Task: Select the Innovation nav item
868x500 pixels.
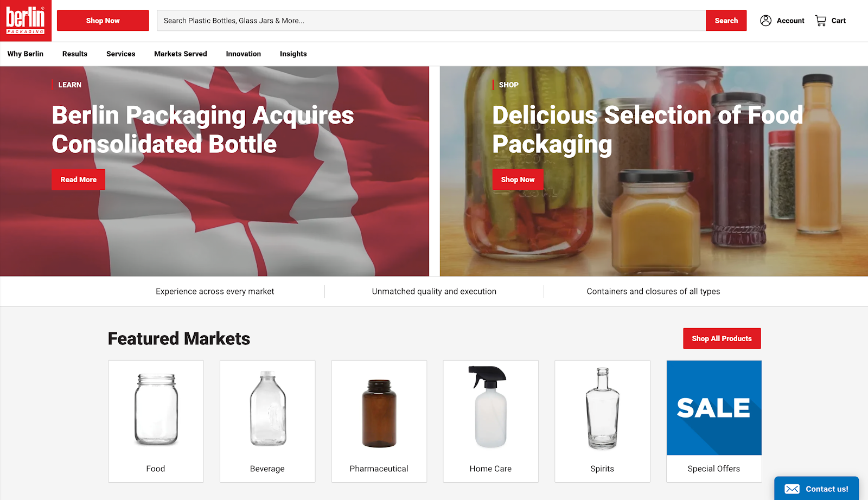Action: (243, 54)
